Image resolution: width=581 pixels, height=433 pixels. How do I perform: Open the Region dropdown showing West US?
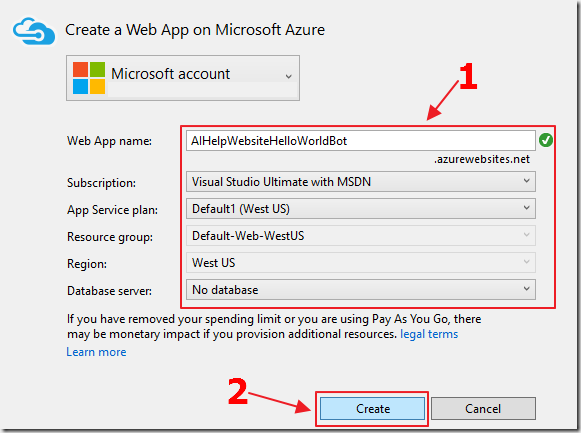pyautogui.click(x=361, y=263)
